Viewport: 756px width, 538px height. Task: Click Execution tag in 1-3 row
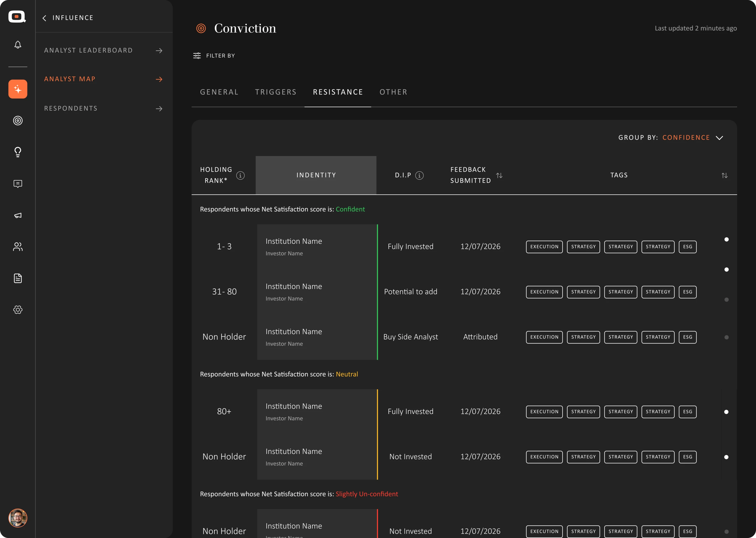[x=544, y=247]
